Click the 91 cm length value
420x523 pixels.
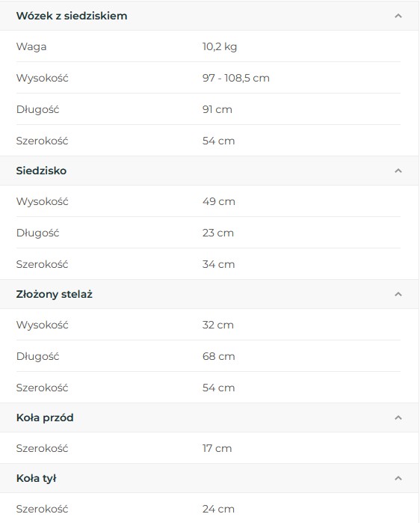(x=217, y=109)
